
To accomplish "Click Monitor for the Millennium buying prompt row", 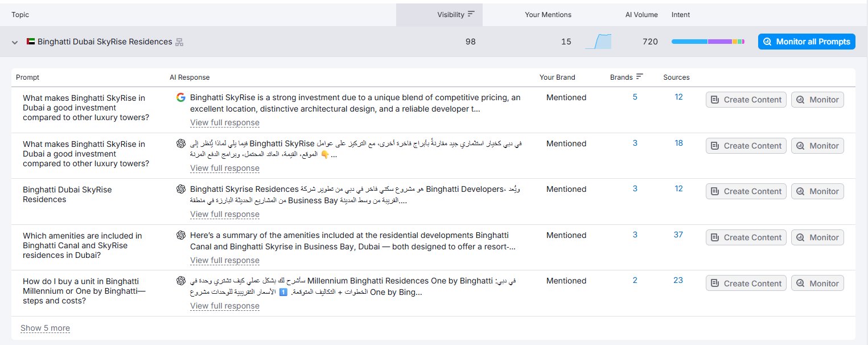I will (x=817, y=284).
